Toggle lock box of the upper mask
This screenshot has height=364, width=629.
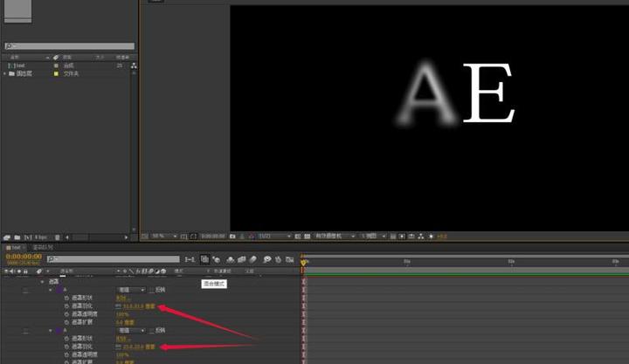point(25,290)
